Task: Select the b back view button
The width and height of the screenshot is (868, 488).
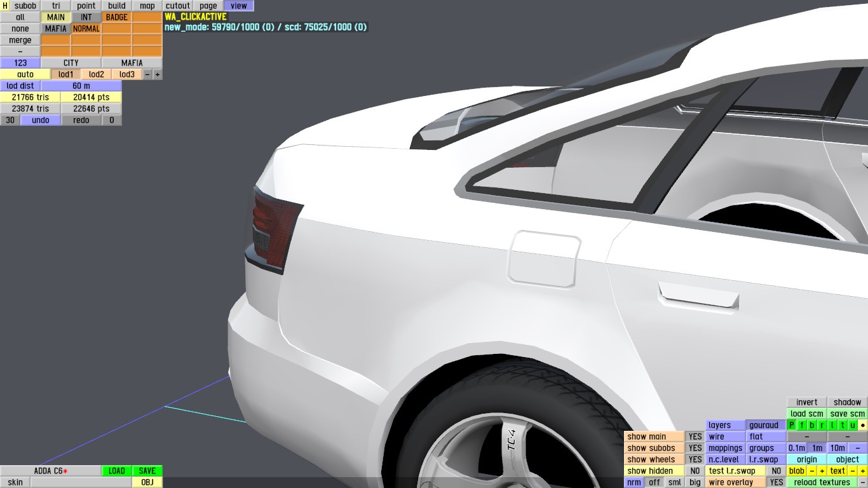Action: click(812, 425)
